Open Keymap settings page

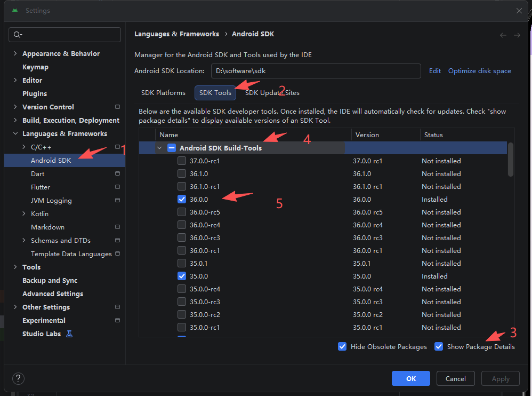click(x=35, y=67)
